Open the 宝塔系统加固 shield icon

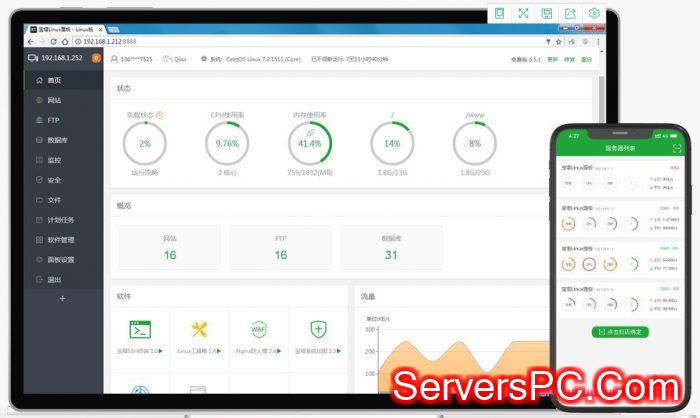point(318,329)
